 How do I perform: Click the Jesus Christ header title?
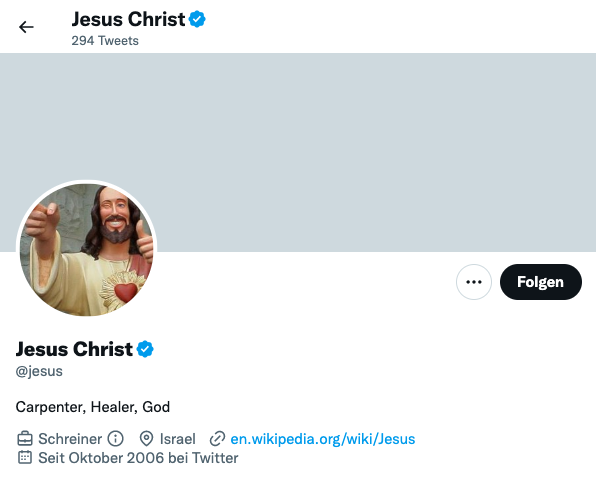pyautogui.click(x=128, y=19)
